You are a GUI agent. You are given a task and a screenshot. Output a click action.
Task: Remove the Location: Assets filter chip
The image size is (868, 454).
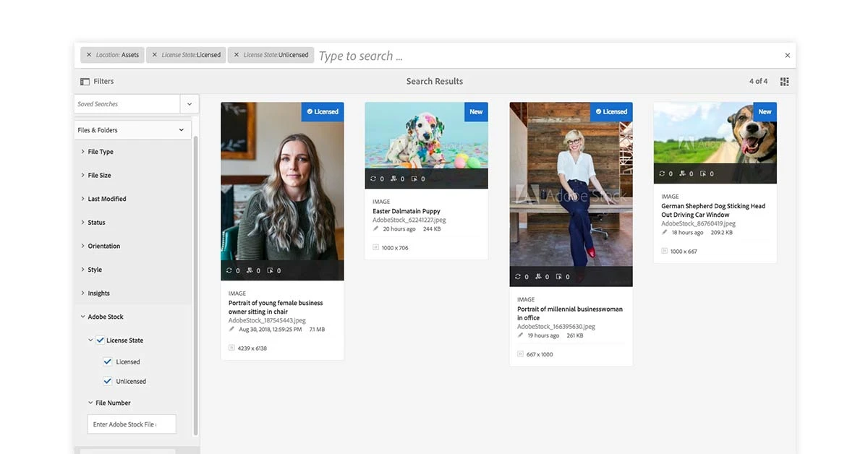point(88,54)
